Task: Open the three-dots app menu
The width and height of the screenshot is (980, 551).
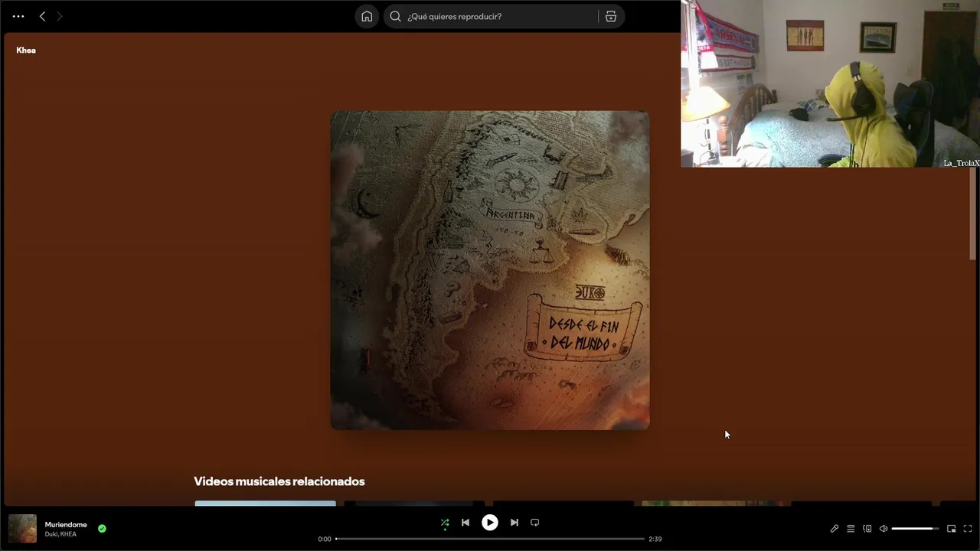Action: tap(18, 16)
